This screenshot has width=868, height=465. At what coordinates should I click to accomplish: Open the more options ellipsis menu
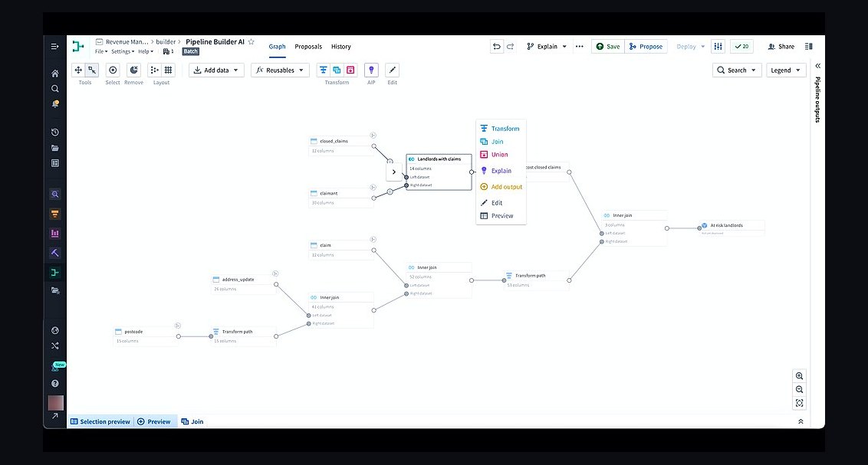[x=579, y=47]
